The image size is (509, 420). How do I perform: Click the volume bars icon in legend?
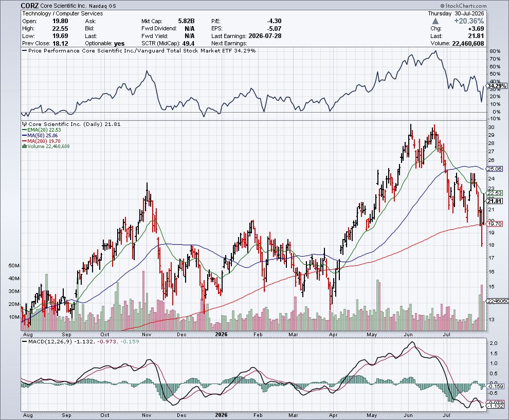tap(24, 147)
